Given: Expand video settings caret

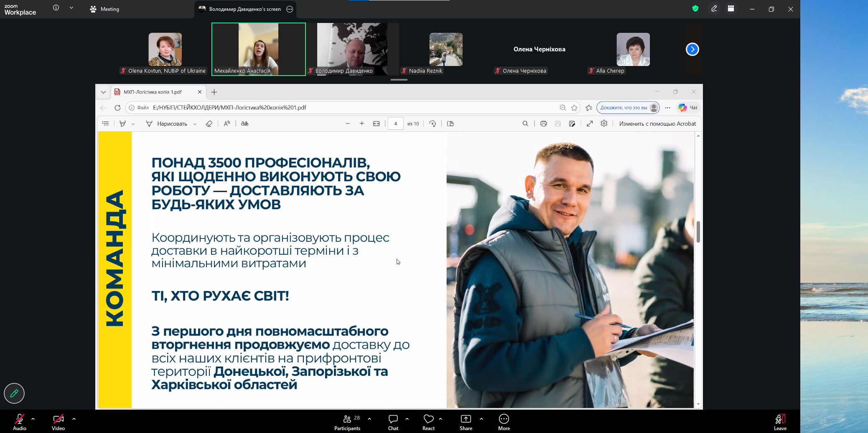Looking at the screenshot, I should tap(74, 418).
